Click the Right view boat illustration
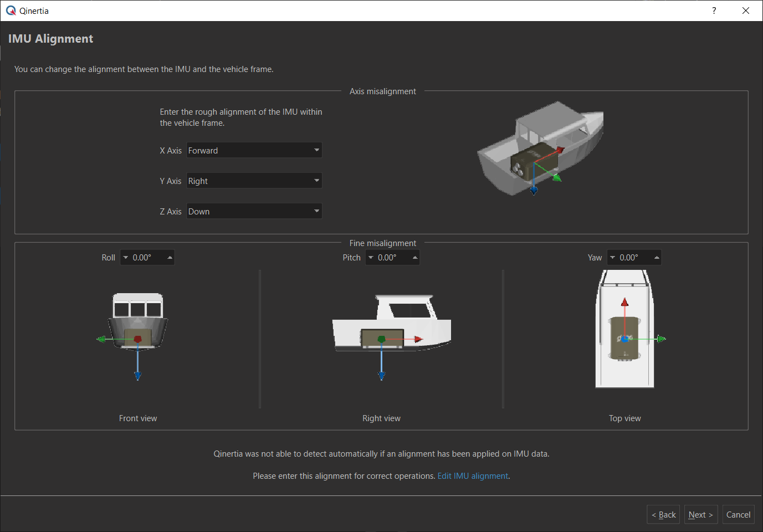 tap(391, 337)
